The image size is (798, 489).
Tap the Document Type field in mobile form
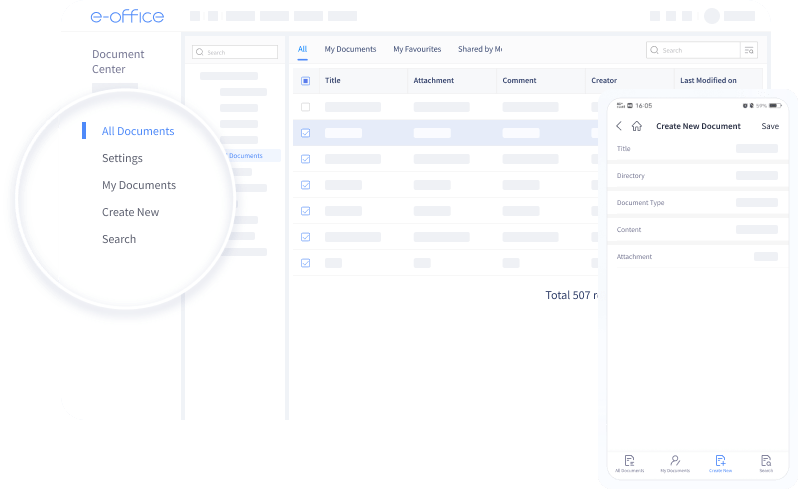[697, 203]
